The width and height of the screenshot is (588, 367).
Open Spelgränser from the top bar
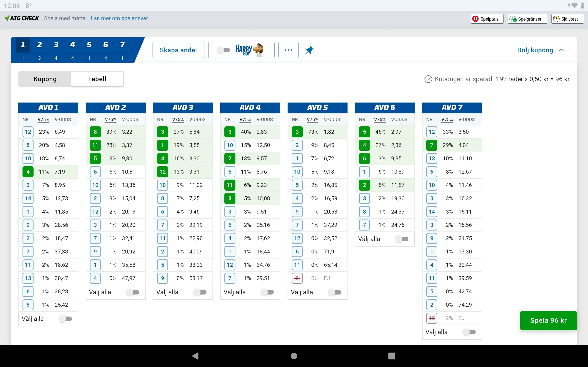click(527, 19)
